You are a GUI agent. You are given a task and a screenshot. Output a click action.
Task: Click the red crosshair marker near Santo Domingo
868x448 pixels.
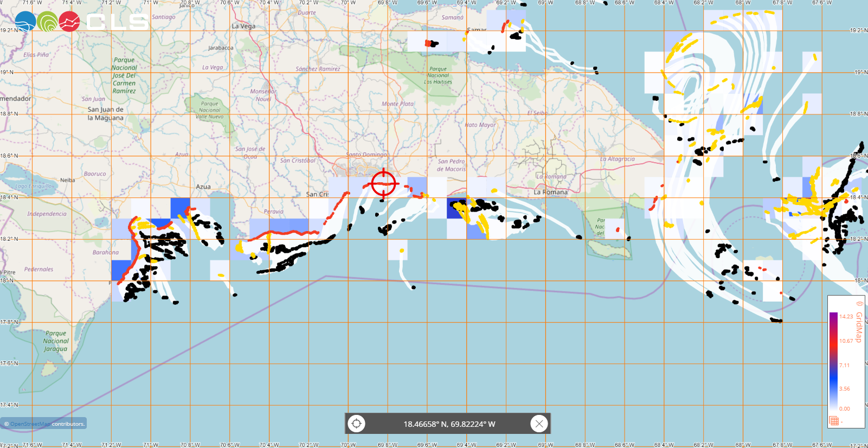[384, 184]
